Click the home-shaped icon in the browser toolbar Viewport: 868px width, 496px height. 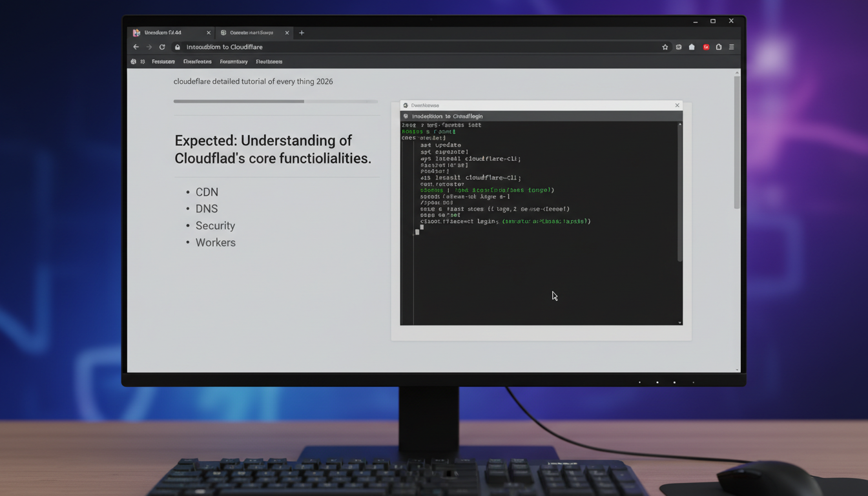(x=692, y=47)
